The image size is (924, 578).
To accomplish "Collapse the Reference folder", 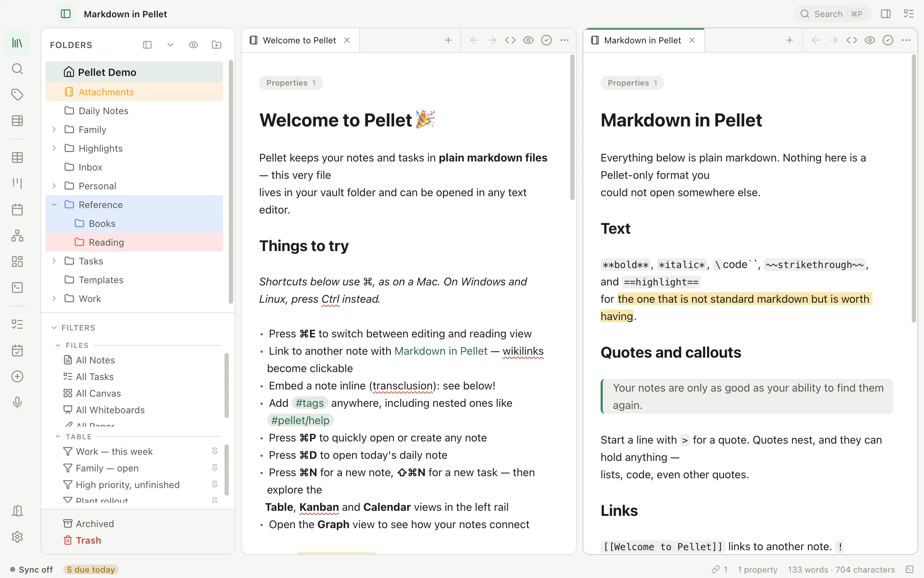I will point(54,204).
